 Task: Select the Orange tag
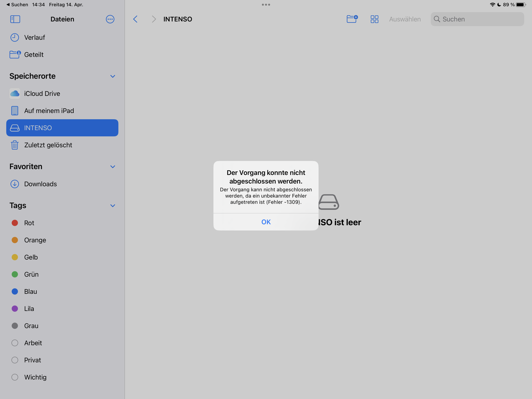pos(62,240)
